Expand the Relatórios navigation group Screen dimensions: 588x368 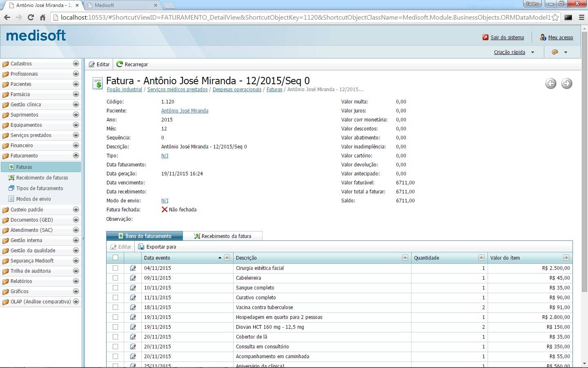pyautogui.click(x=76, y=281)
